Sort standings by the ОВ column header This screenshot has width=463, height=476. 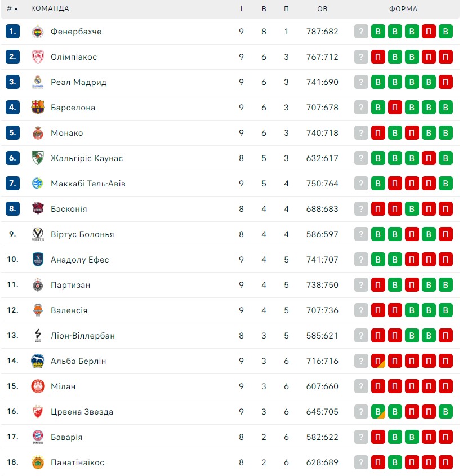click(x=322, y=9)
